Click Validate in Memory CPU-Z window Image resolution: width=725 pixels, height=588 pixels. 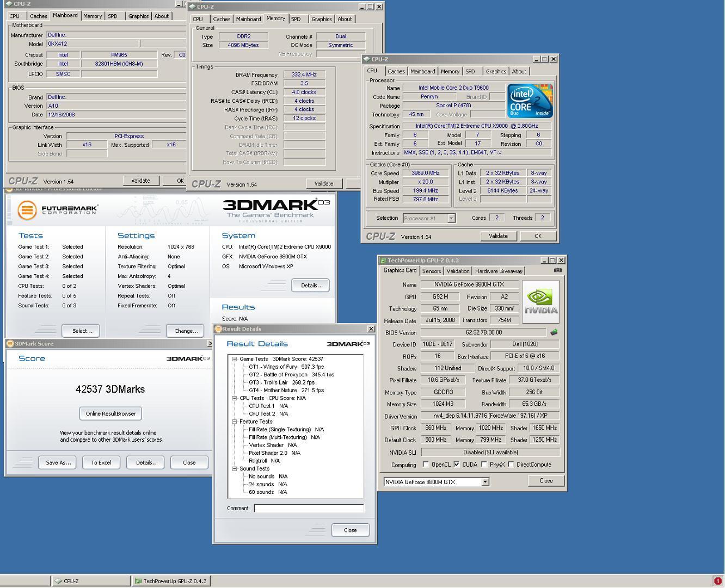coord(323,183)
